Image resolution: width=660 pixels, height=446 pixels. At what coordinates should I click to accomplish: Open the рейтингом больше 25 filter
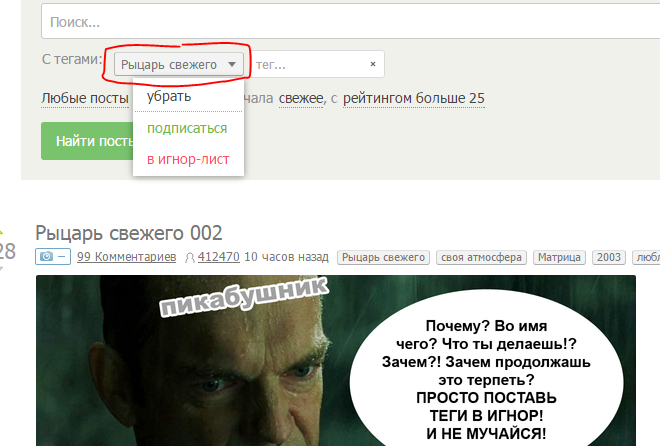point(414,98)
